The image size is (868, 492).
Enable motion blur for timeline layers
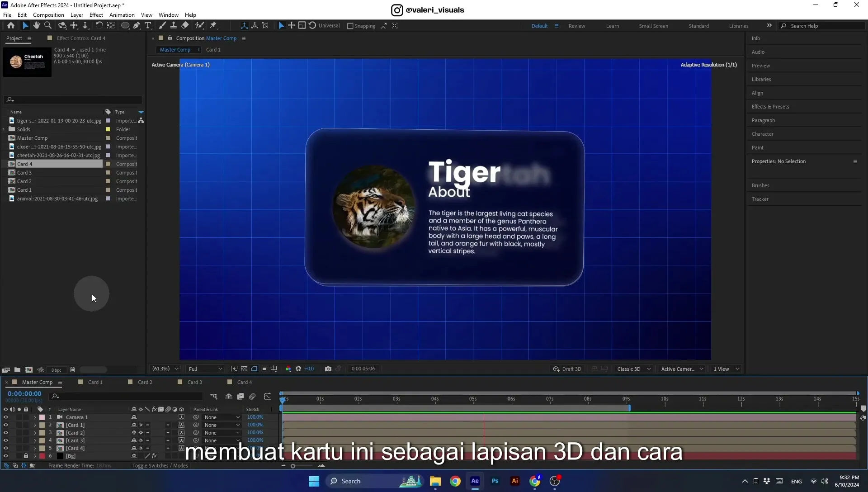pyautogui.click(x=252, y=397)
